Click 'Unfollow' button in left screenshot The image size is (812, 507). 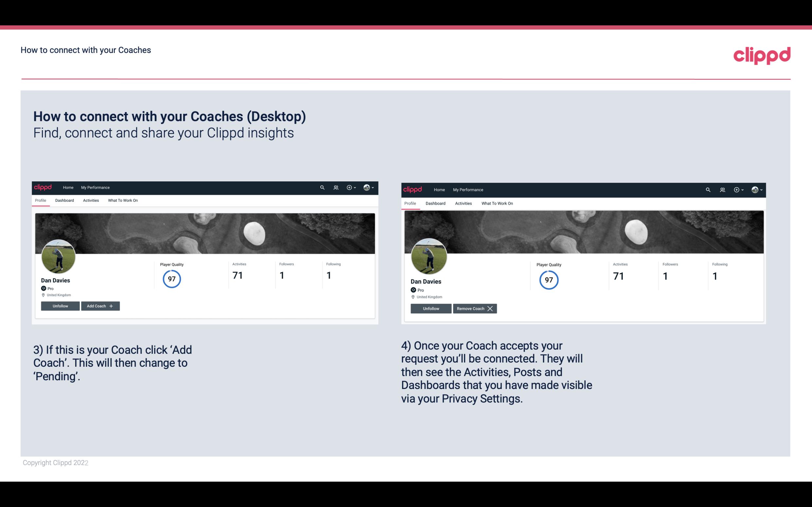(x=60, y=306)
